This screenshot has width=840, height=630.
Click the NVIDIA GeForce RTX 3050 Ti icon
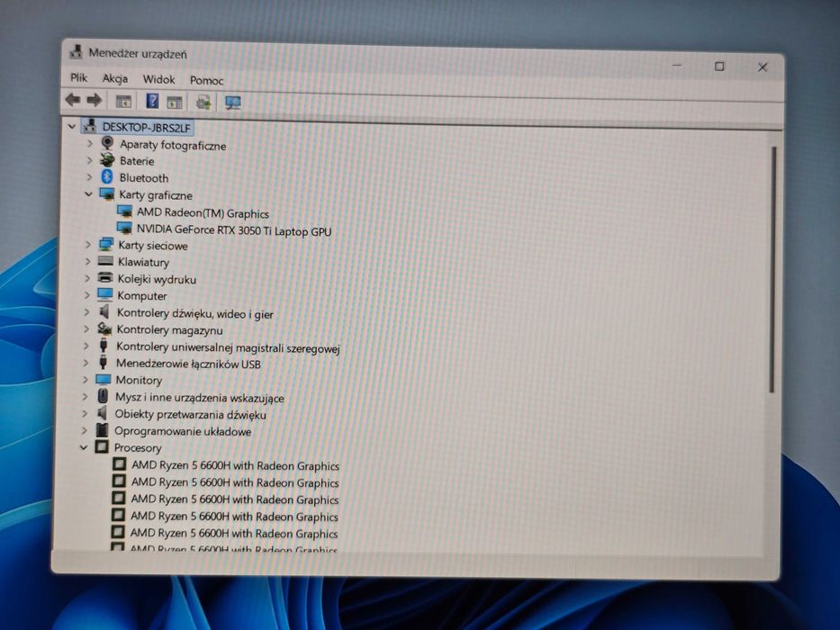124,229
